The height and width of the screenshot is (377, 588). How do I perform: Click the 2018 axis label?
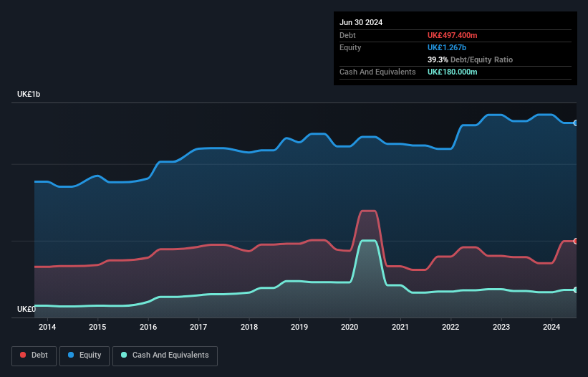click(x=249, y=327)
